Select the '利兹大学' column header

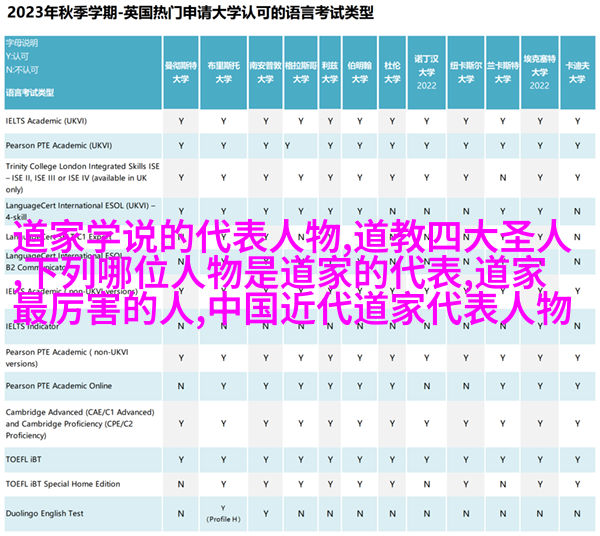click(330, 72)
